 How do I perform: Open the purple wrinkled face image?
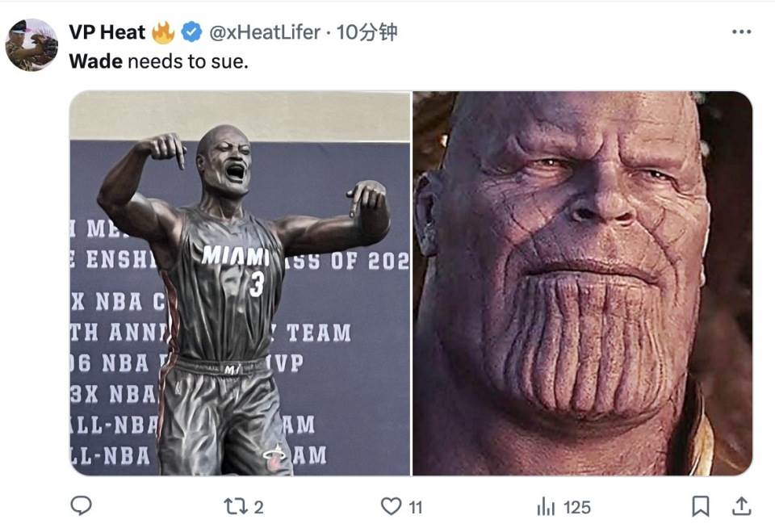tap(583, 283)
